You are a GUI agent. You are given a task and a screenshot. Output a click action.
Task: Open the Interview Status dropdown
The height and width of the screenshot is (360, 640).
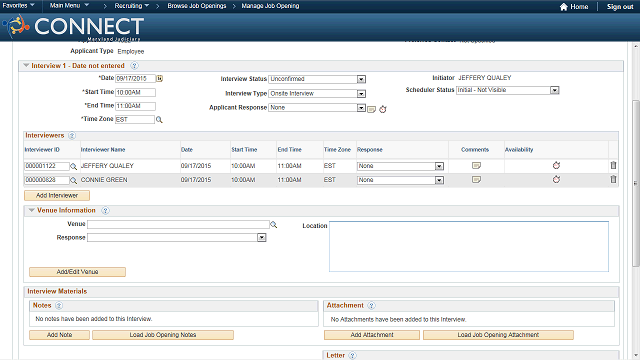click(361, 79)
